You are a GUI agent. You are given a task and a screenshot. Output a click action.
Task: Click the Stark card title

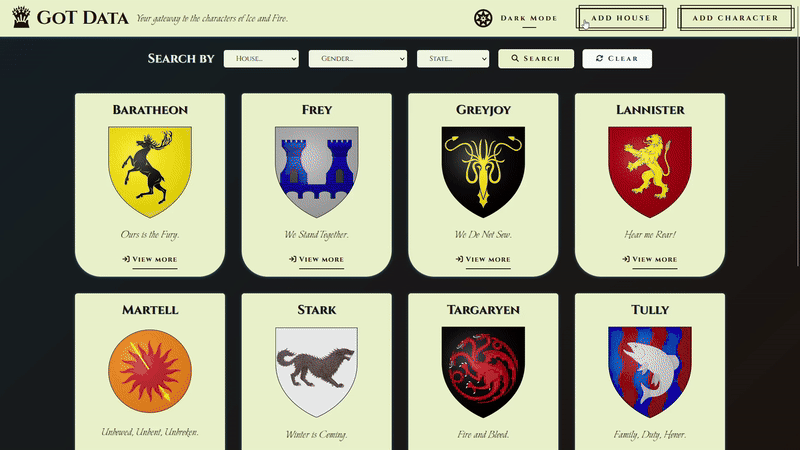[x=316, y=310]
